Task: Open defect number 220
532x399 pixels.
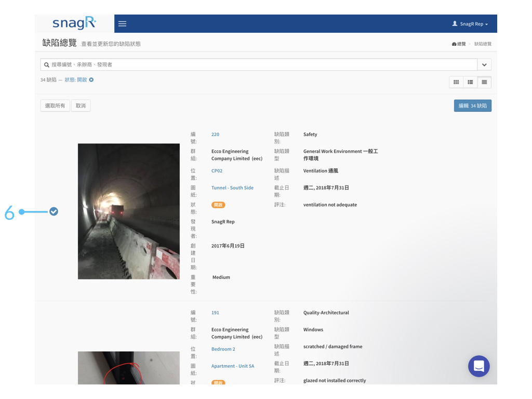Action: [215, 135]
